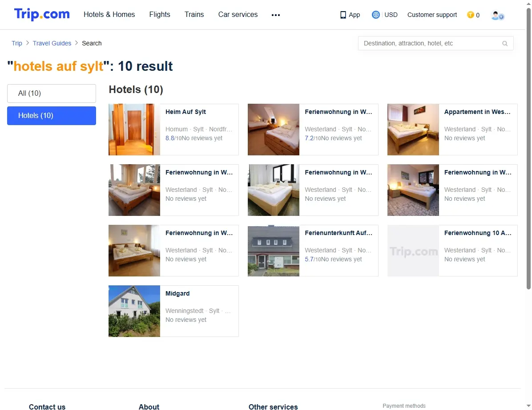Open Hotels & Homes menu
532x410 pixels.
pos(109,15)
